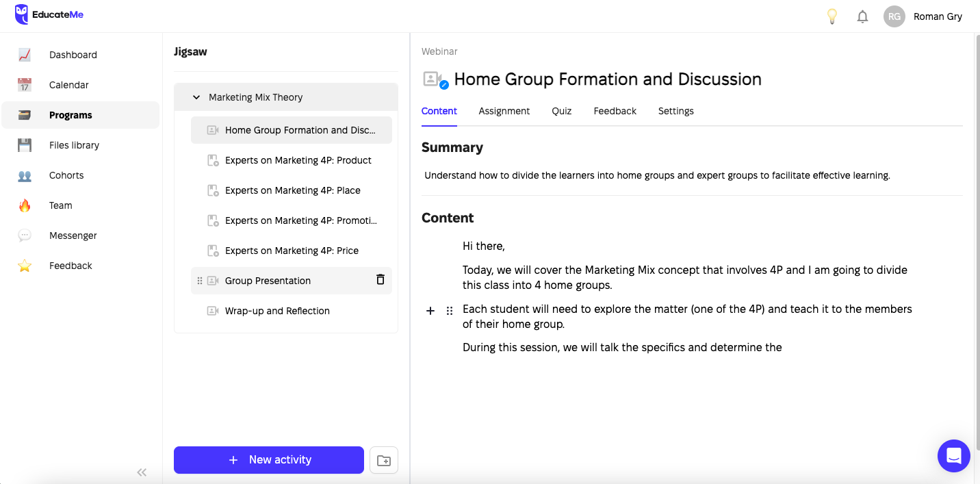Open the Team flame icon
980x484 pixels.
25,205
